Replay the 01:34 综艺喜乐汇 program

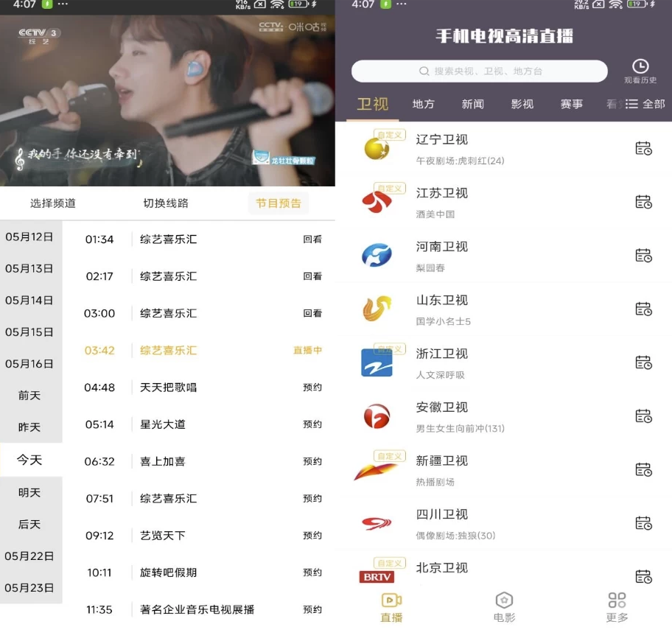312,239
